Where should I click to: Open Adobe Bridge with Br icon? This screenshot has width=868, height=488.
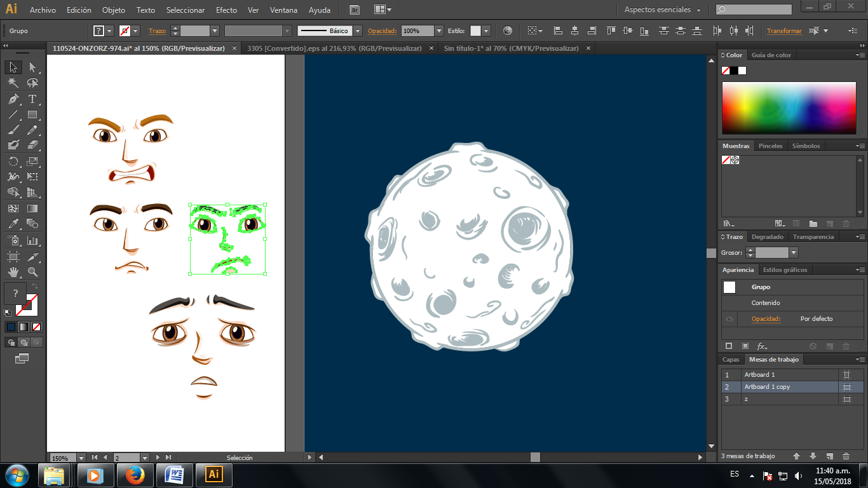[x=355, y=10]
